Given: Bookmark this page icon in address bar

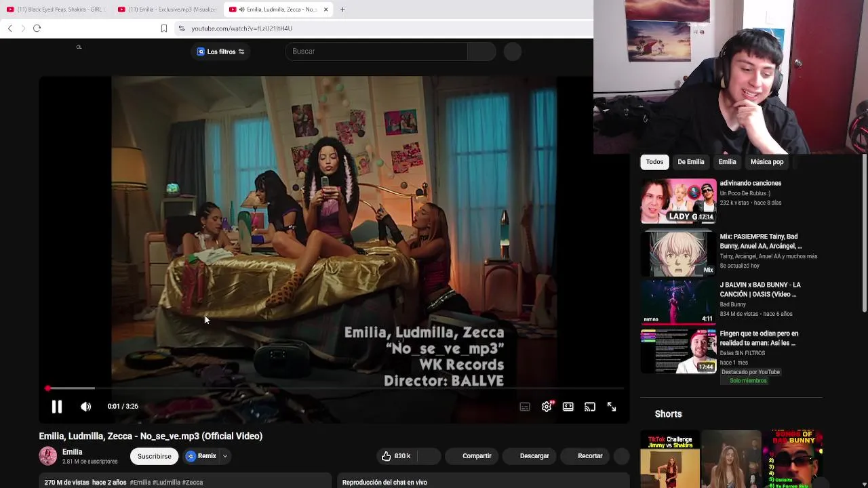Looking at the screenshot, I should [x=164, y=28].
